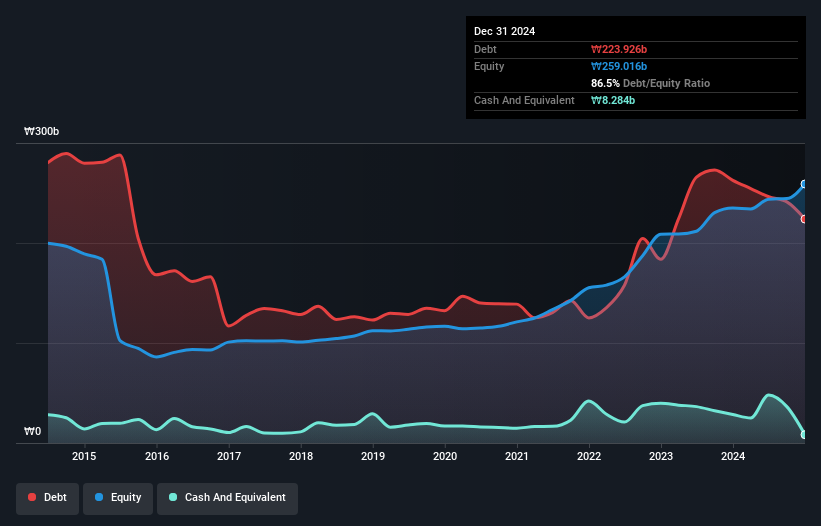Screen dimensions: 821x526
Task: Click the Equity label in tooltip
Action: (x=489, y=66)
